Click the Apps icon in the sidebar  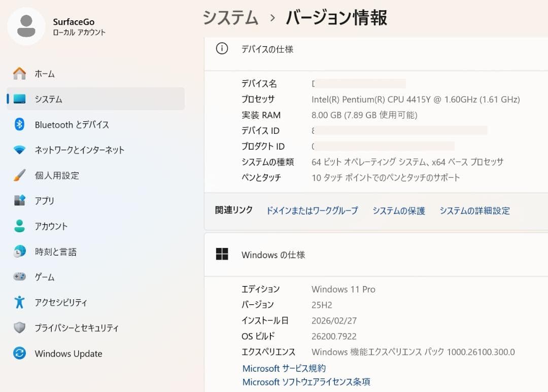pyautogui.click(x=20, y=200)
